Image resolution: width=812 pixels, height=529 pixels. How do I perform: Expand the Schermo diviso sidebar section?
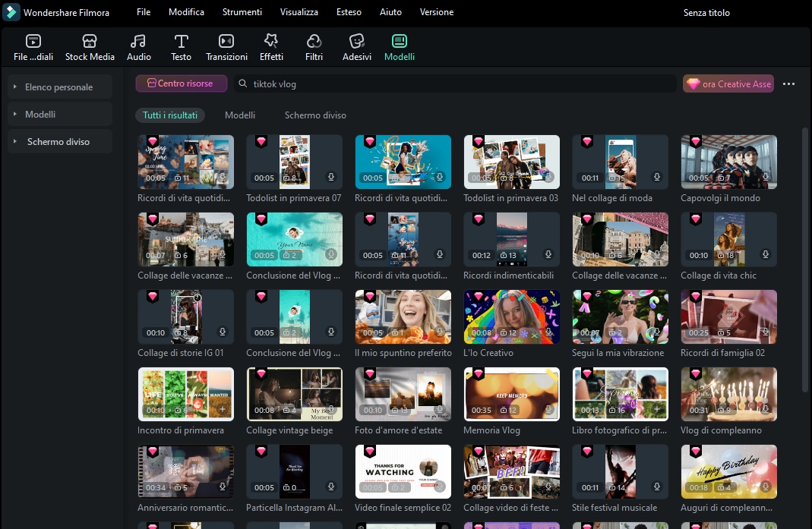pos(59,142)
